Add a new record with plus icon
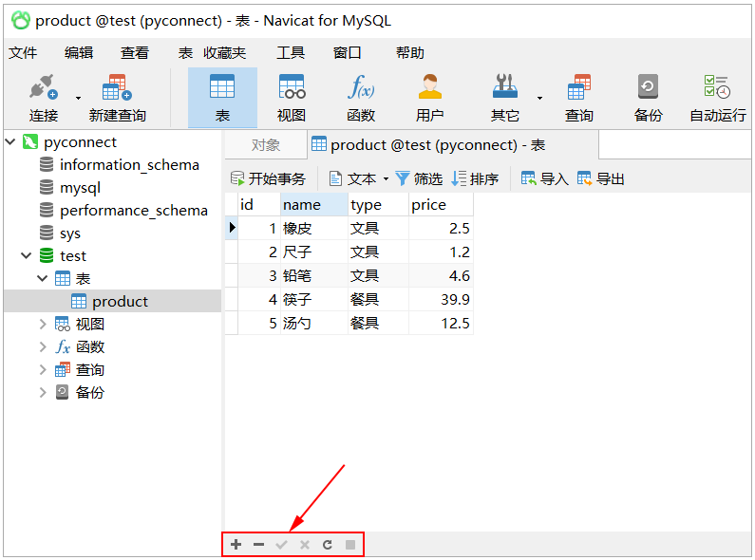 click(236, 544)
